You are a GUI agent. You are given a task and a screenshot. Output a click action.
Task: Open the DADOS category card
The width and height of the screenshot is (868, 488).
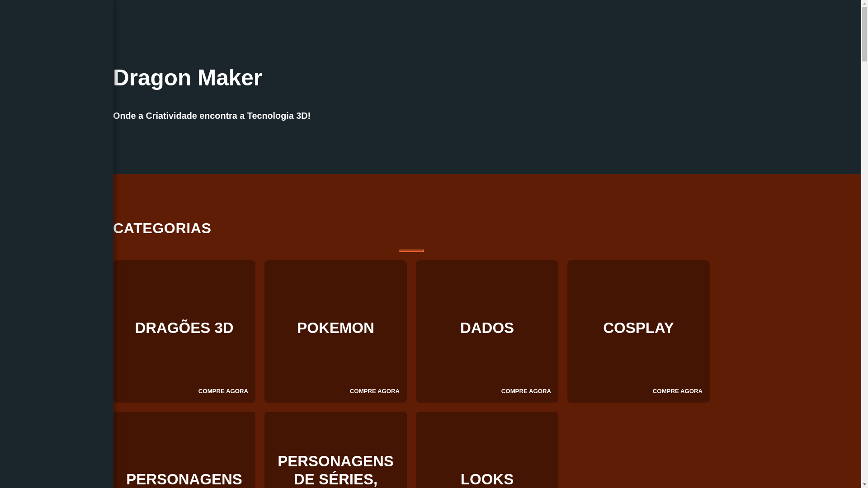coord(487,331)
